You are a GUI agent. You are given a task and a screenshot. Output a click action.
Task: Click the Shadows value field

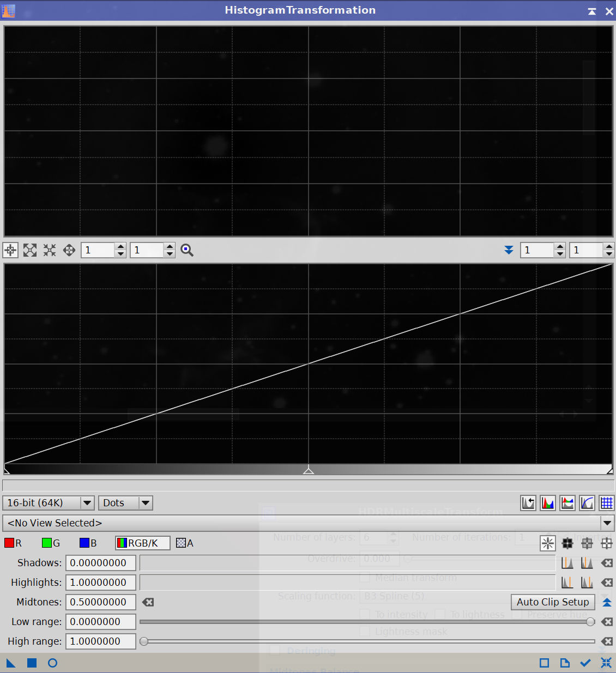click(101, 563)
